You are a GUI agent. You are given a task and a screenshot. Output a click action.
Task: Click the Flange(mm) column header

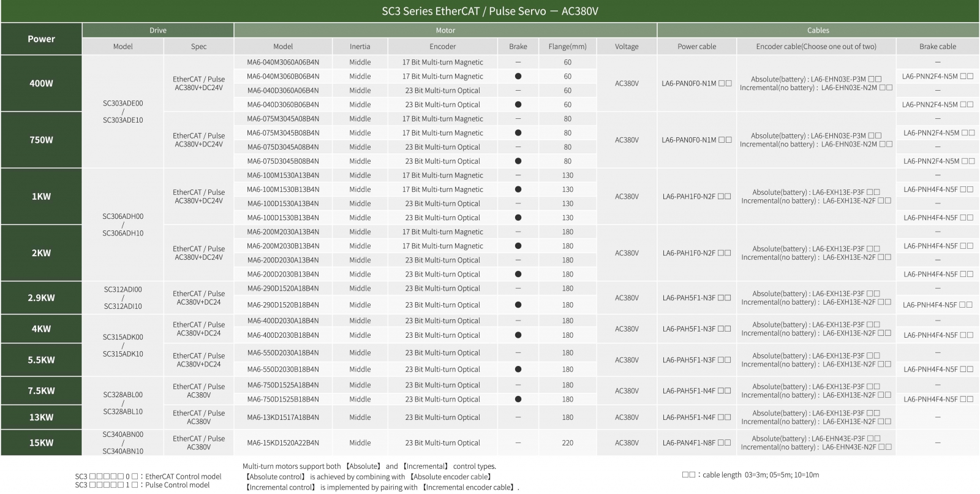pos(567,47)
